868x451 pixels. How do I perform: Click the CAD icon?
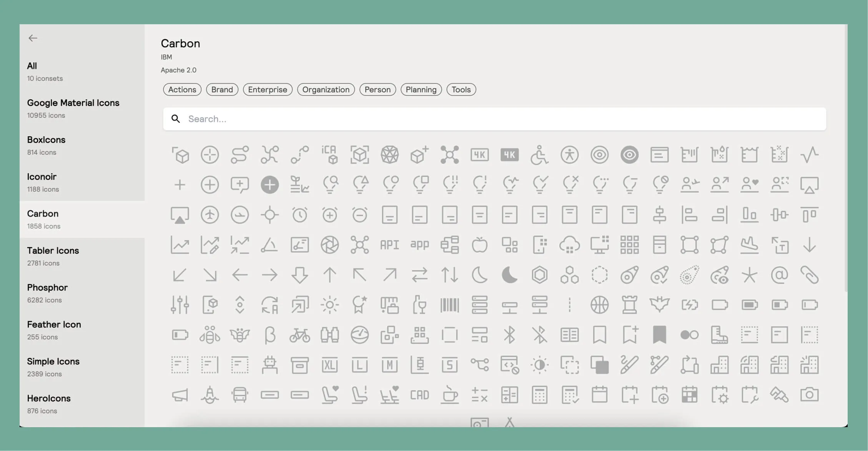420,394
